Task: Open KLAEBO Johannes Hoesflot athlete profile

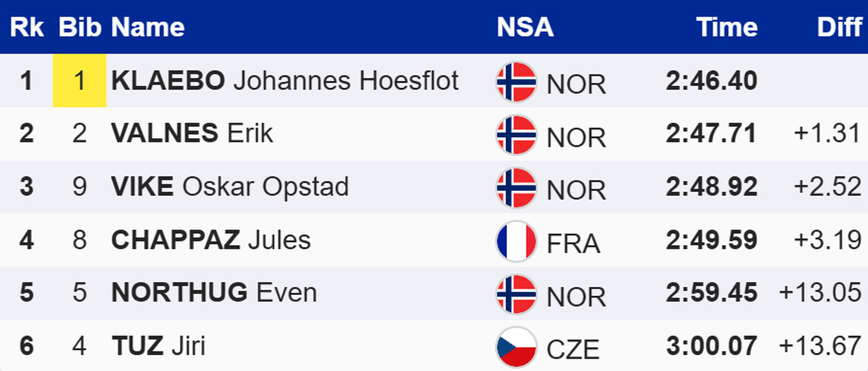Action: pyautogui.click(x=285, y=80)
